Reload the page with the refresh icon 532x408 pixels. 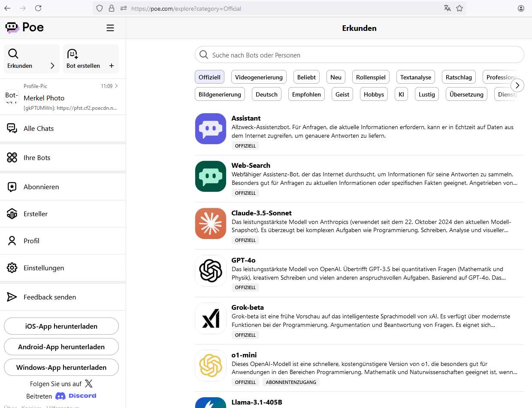click(x=38, y=8)
